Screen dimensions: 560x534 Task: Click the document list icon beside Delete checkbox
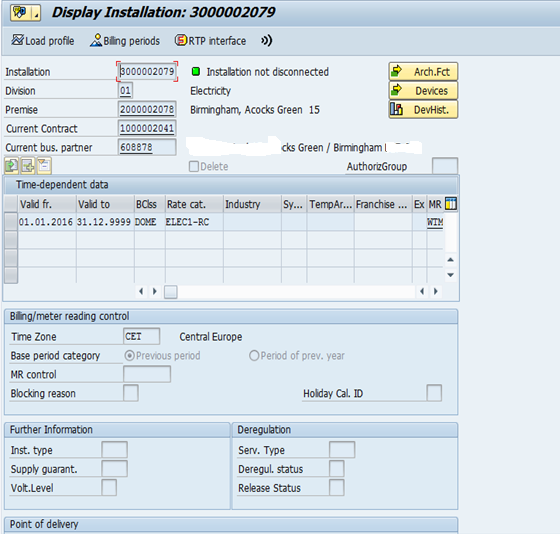point(44,166)
